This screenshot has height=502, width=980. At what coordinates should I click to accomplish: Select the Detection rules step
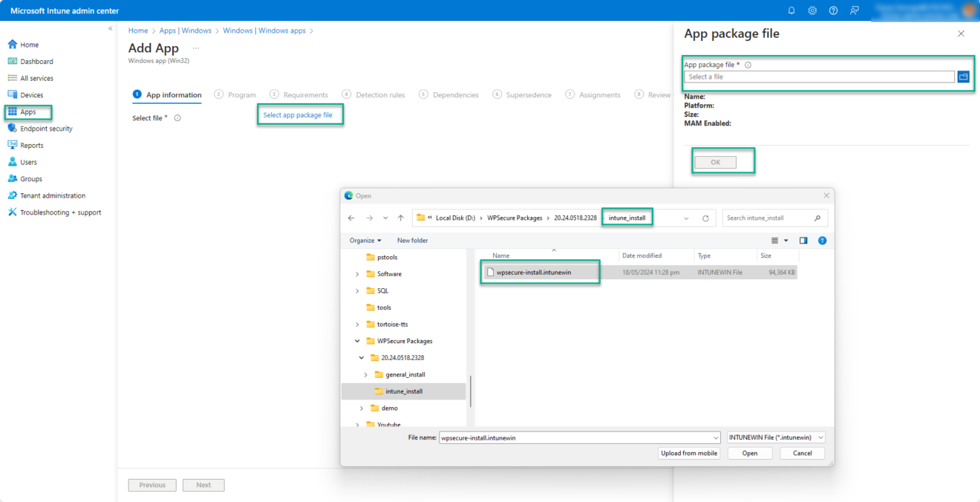381,94
